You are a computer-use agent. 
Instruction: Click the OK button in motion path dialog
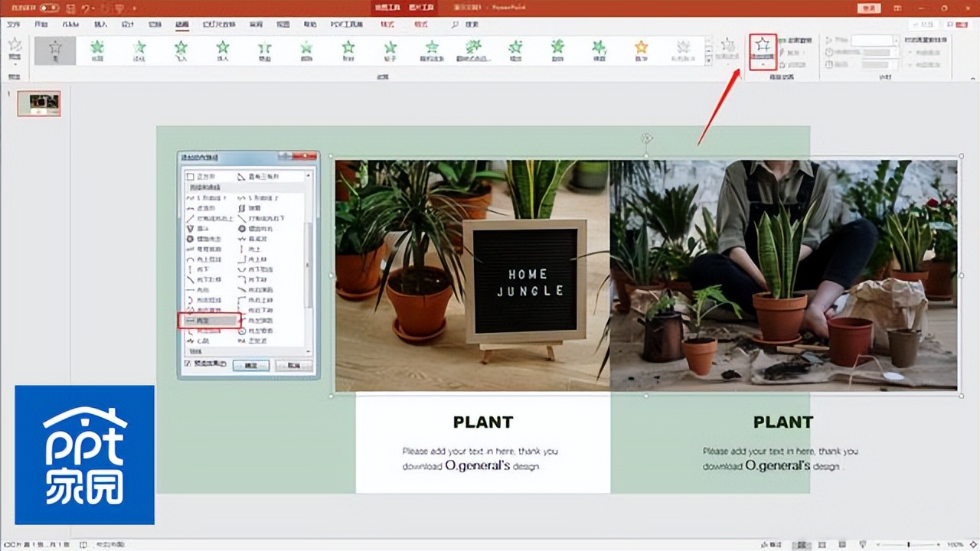click(250, 365)
